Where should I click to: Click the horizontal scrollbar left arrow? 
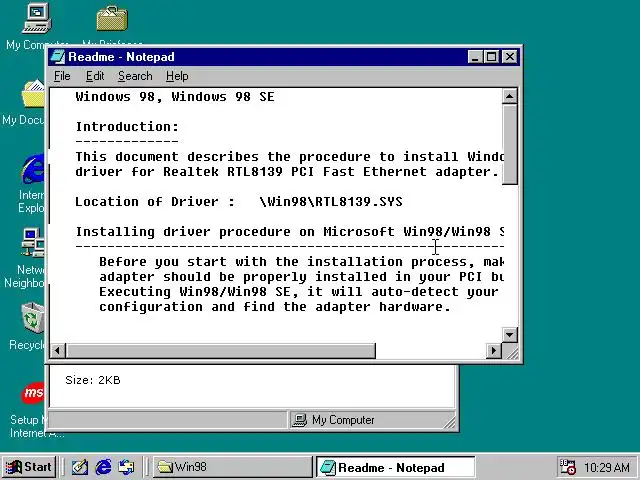coord(58,351)
